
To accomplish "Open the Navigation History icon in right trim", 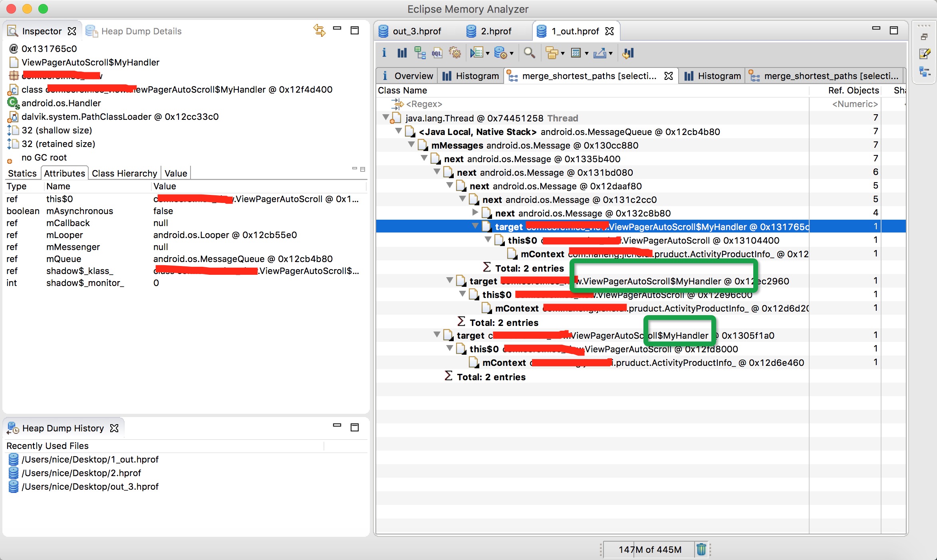I will tap(925, 72).
